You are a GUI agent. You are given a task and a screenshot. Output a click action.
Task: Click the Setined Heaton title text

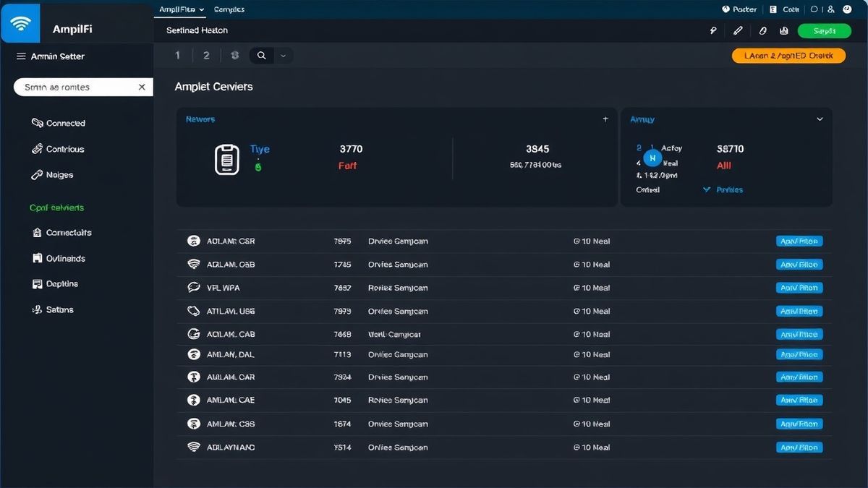(x=197, y=30)
